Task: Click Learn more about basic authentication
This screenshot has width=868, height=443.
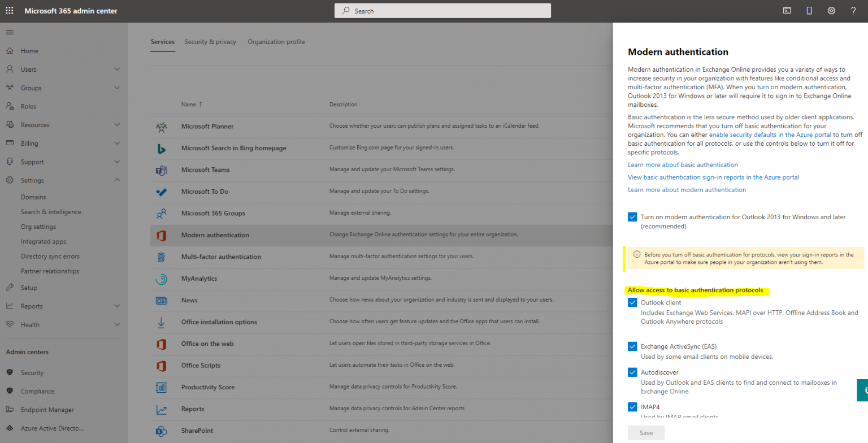Action: coord(683,164)
